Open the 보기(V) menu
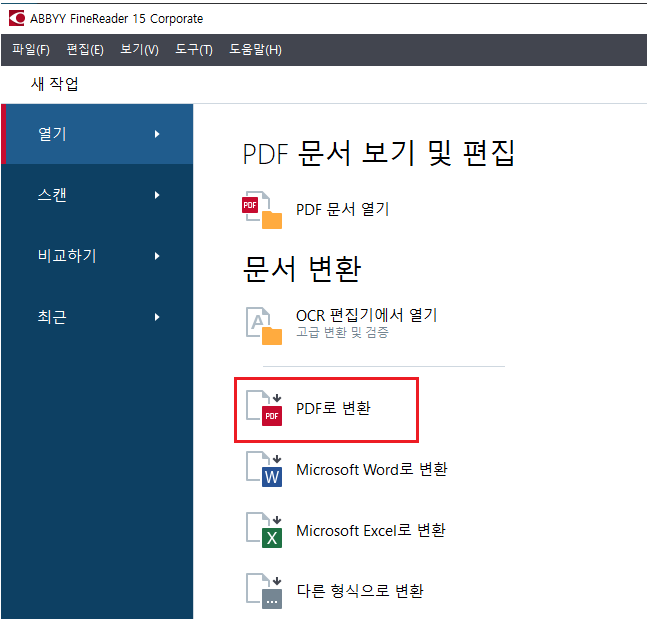 139,50
